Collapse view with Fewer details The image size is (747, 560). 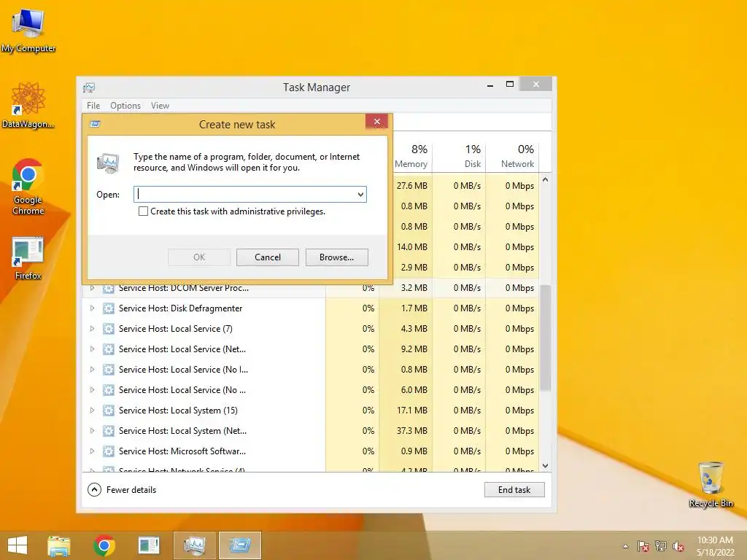click(x=122, y=490)
